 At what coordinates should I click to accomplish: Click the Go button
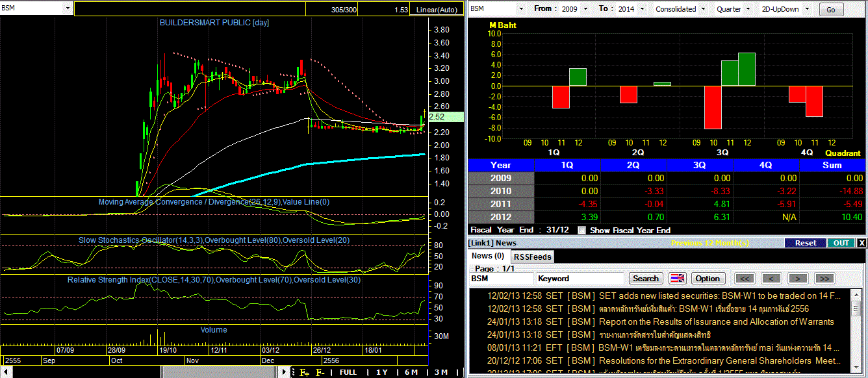point(831,10)
